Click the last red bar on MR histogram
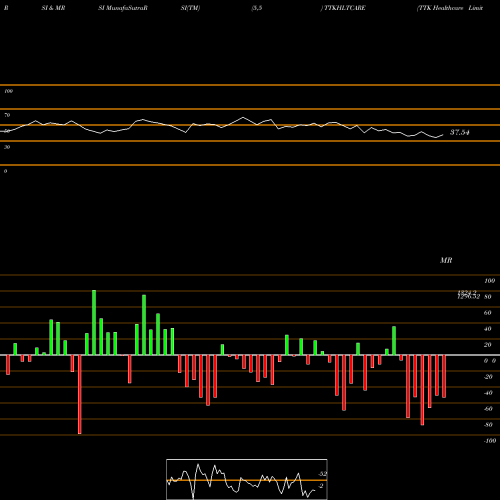Image resolution: width=500 pixels, height=500 pixels. pos(444,376)
